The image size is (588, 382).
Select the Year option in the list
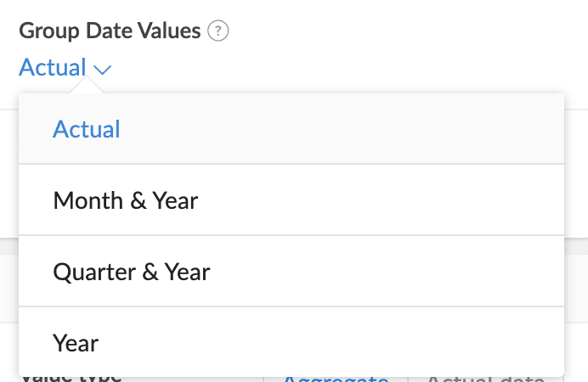[76, 343]
